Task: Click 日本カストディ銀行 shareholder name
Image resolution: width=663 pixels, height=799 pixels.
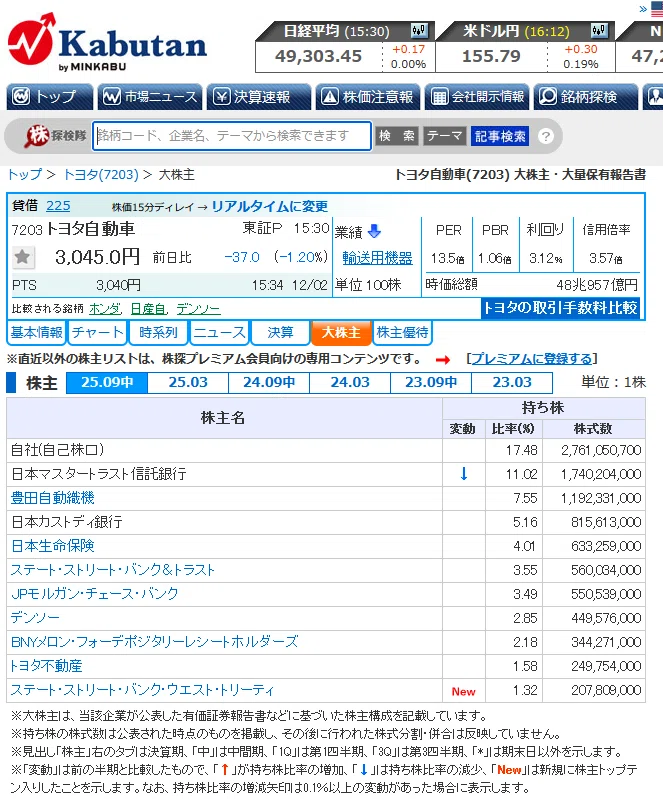Action: tap(67, 522)
